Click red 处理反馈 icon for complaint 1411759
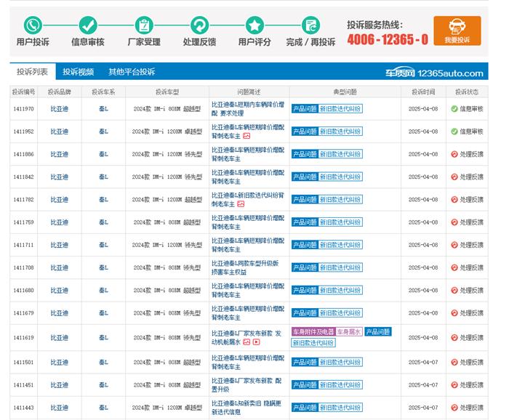The height and width of the screenshot is (420, 509). [454, 222]
